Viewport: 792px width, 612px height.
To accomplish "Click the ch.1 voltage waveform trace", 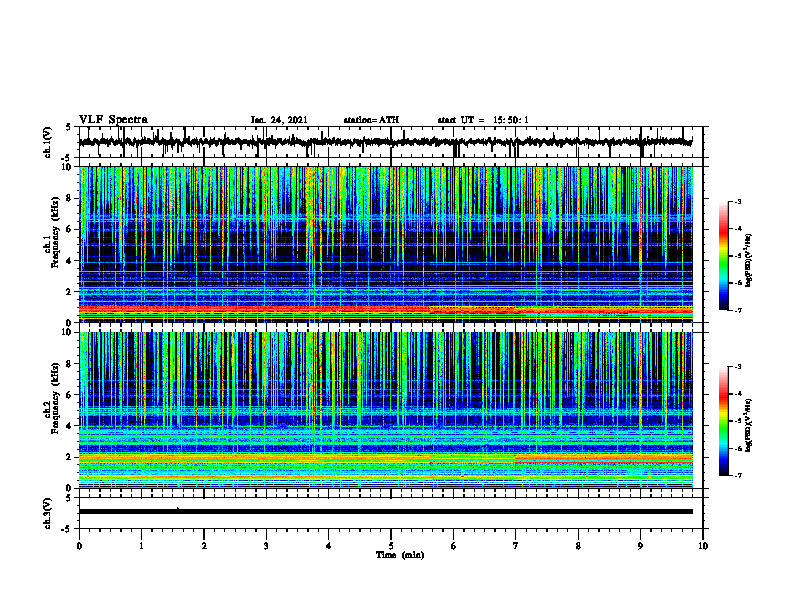I will [385, 142].
